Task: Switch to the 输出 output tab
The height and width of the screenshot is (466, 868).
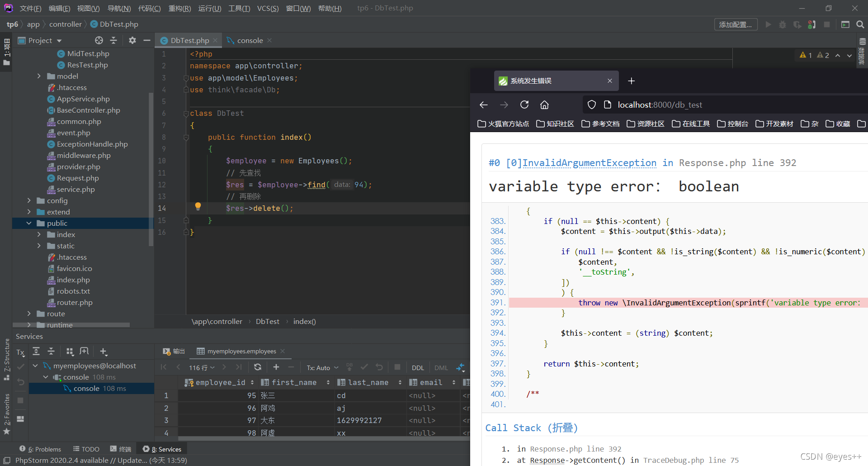Action: coord(174,351)
